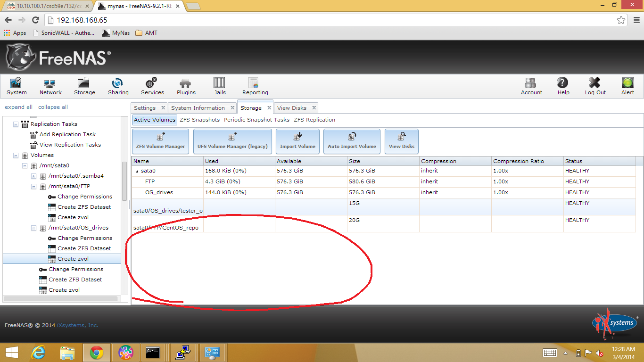Select Change Permissions under /mnt/sata0/FTP
The image size is (644, 362).
point(85,197)
